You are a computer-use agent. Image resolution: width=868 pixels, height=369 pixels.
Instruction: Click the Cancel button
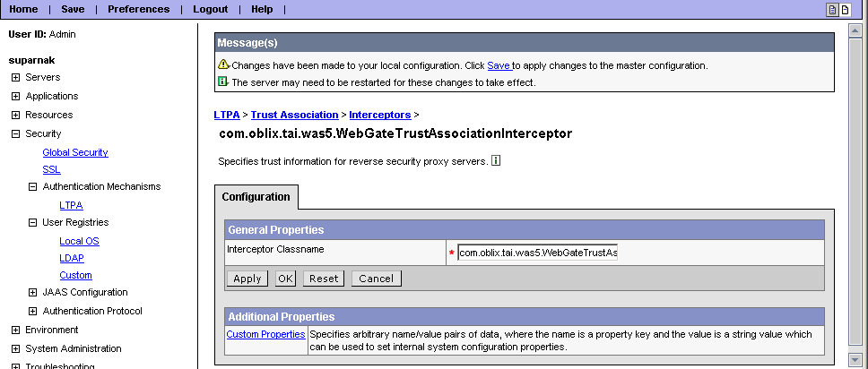coord(377,279)
